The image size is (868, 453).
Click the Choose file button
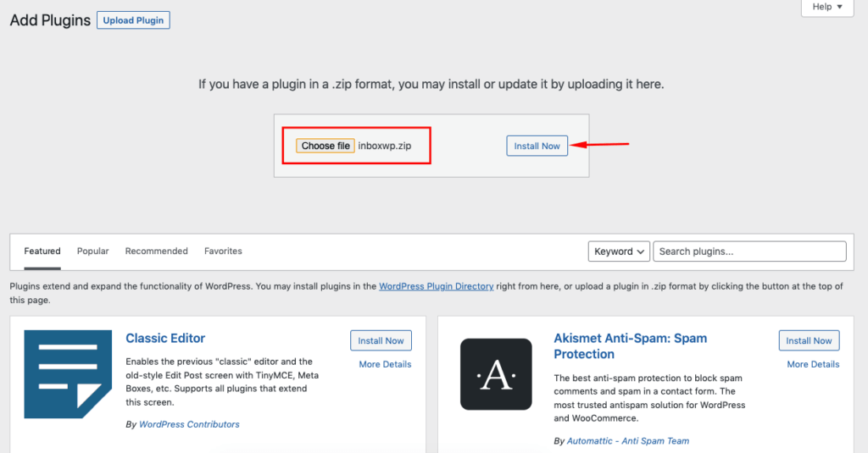(x=325, y=146)
